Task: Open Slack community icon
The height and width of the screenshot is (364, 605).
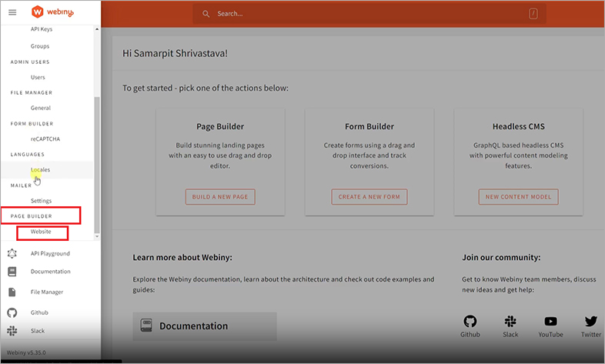Action: tap(510, 321)
